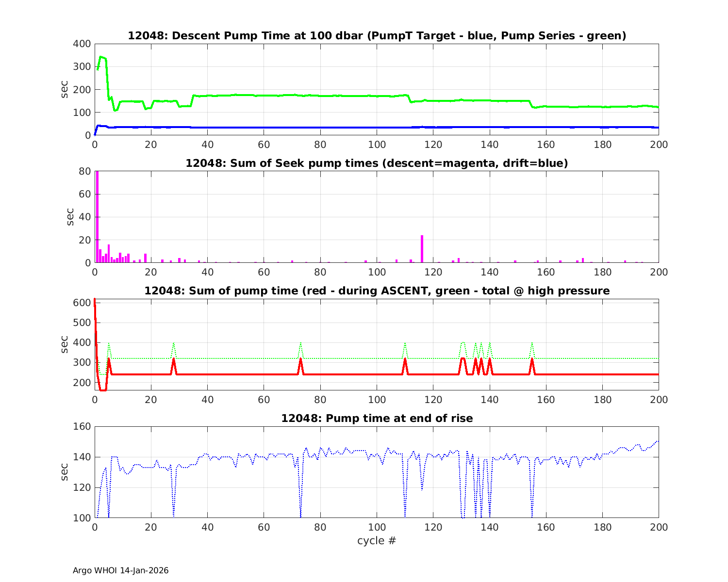Viewport: 728px width, 582px height.
Task: Click the red ascent peak near cycle 73
Action: point(300,360)
